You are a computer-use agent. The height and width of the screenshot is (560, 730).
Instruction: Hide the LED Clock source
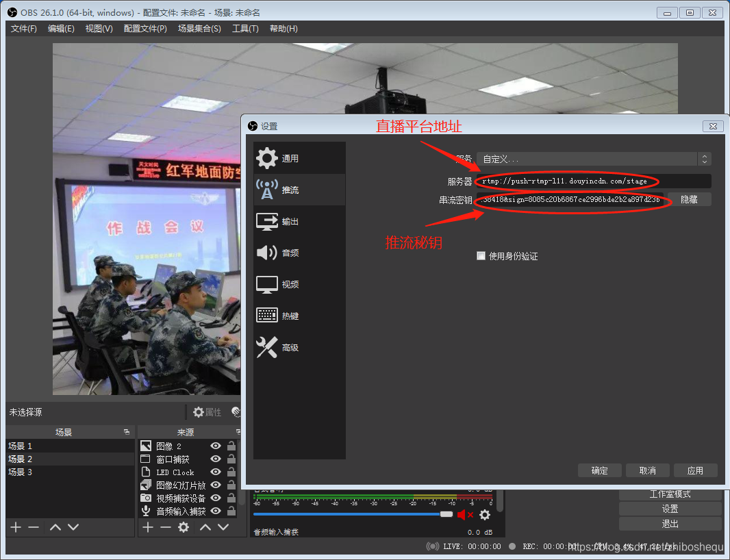pyautogui.click(x=215, y=472)
